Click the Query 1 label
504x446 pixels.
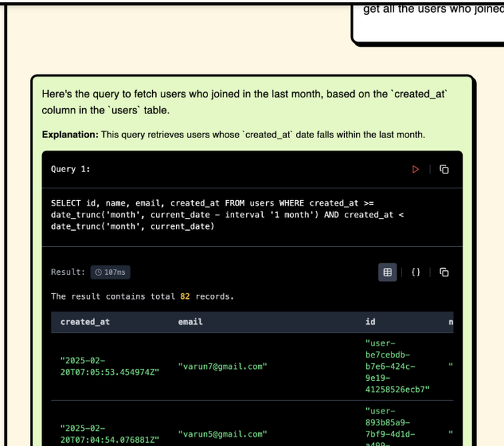pyautogui.click(x=71, y=169)
